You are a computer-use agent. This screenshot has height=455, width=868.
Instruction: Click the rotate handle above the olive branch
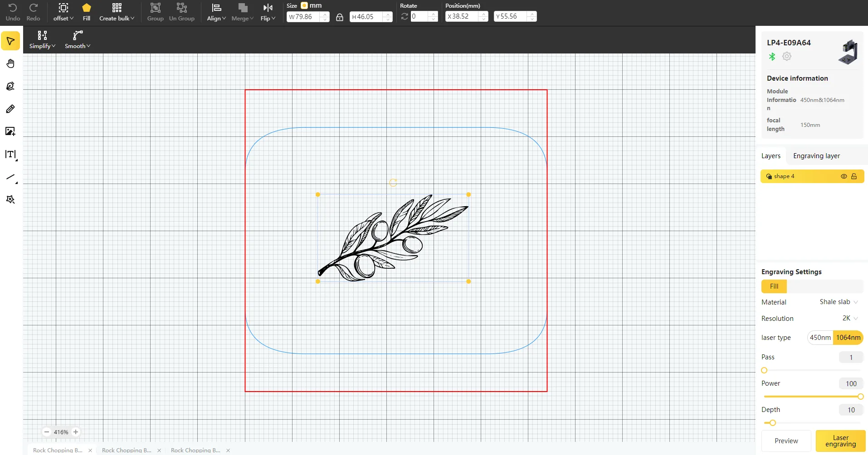click(x=393, y=183)
